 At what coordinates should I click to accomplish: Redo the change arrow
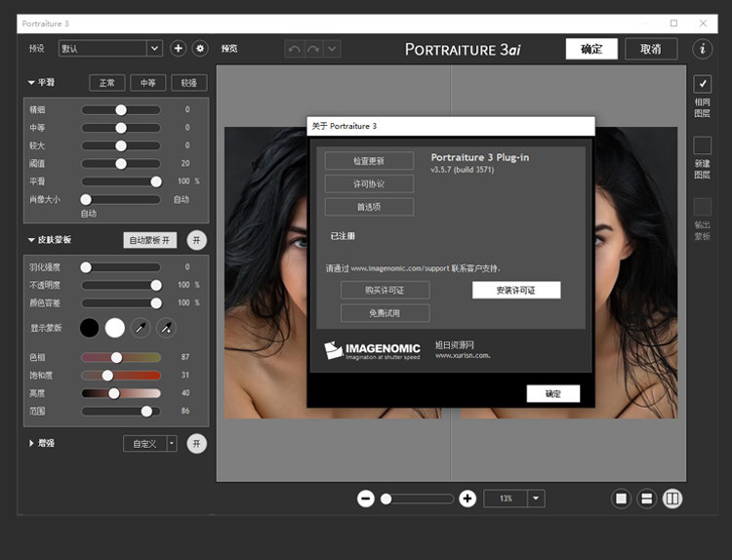click(313, 49)
